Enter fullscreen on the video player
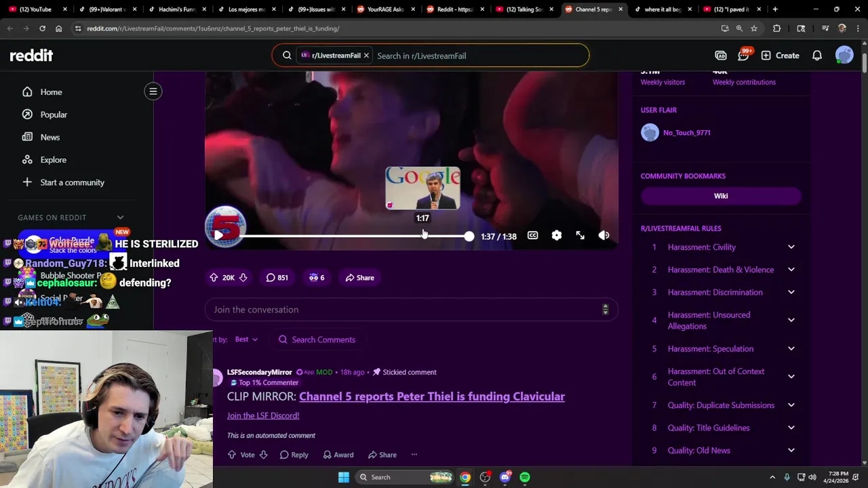 click(x=580, y=235)
